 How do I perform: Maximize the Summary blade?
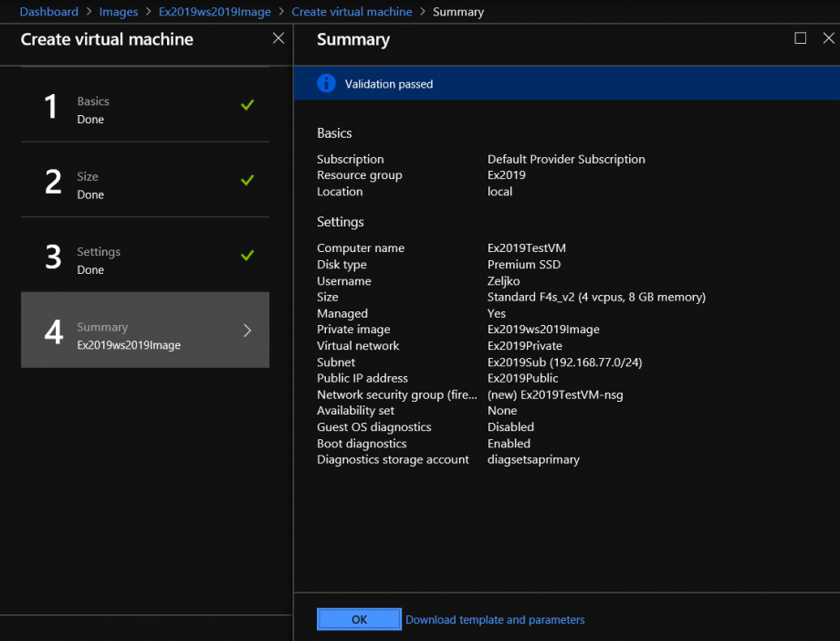point(801,38)
